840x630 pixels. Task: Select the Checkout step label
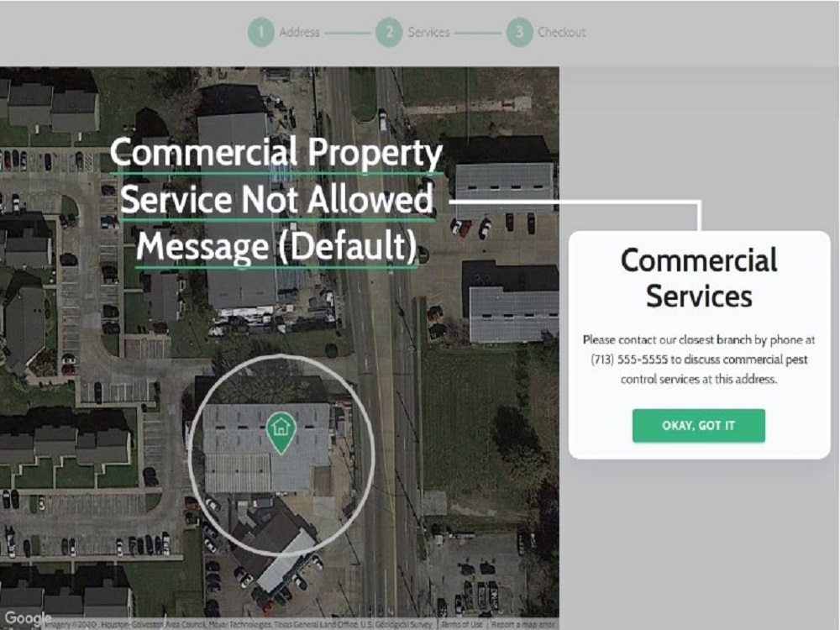(561, 32)
